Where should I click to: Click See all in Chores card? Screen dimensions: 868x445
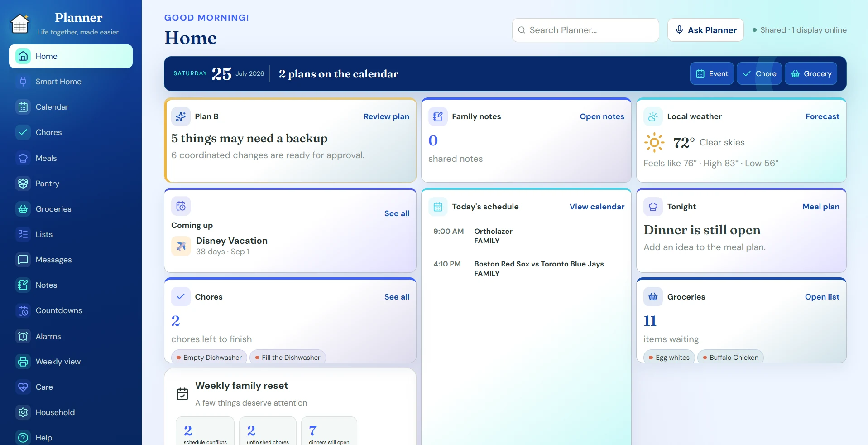(397, 297)
